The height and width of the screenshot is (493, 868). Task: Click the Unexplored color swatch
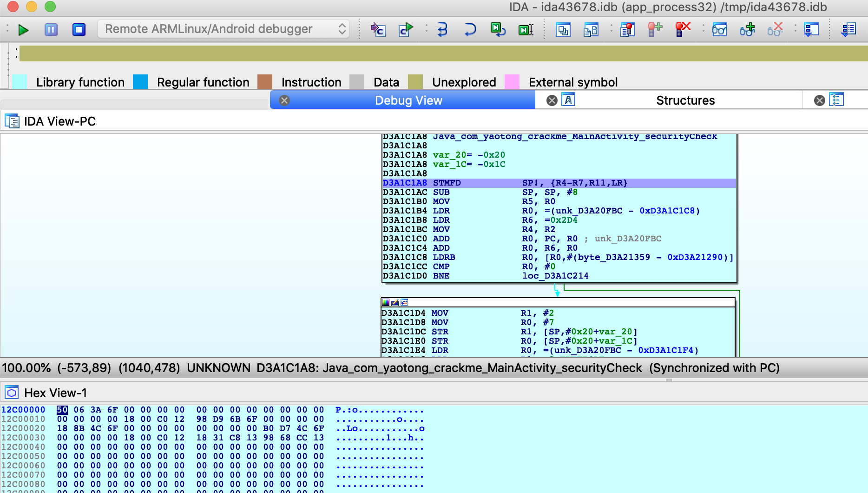click(415, 82)
